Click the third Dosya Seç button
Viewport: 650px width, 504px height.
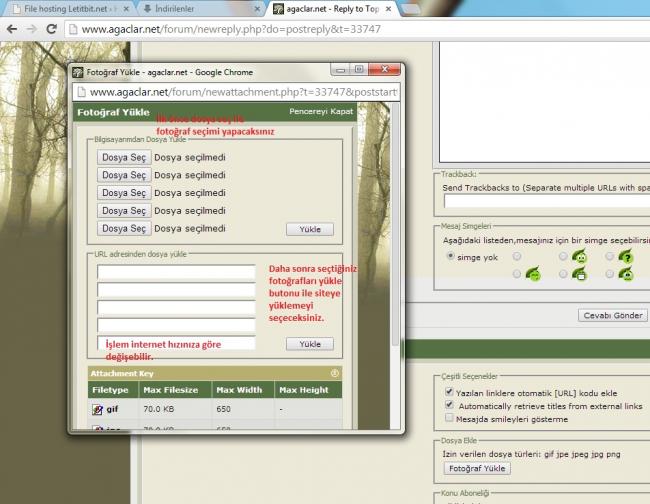coord(124,193)
